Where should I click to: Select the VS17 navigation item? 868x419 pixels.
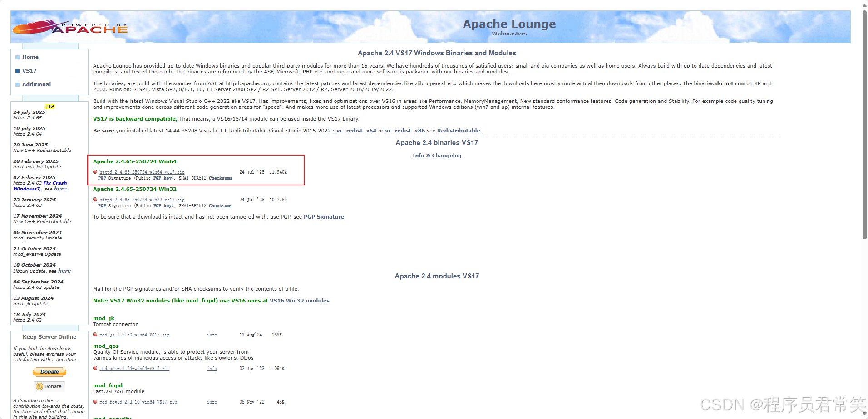point(30,71)
